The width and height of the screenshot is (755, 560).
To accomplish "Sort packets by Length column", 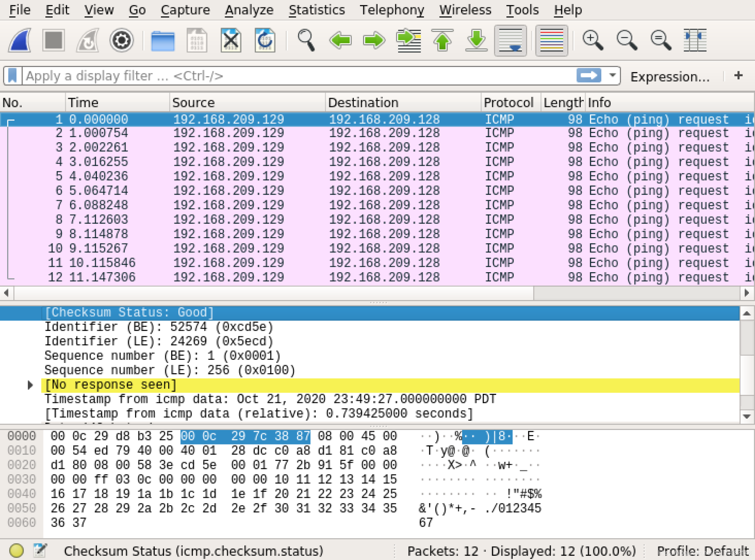I will (x=563, y=103).
